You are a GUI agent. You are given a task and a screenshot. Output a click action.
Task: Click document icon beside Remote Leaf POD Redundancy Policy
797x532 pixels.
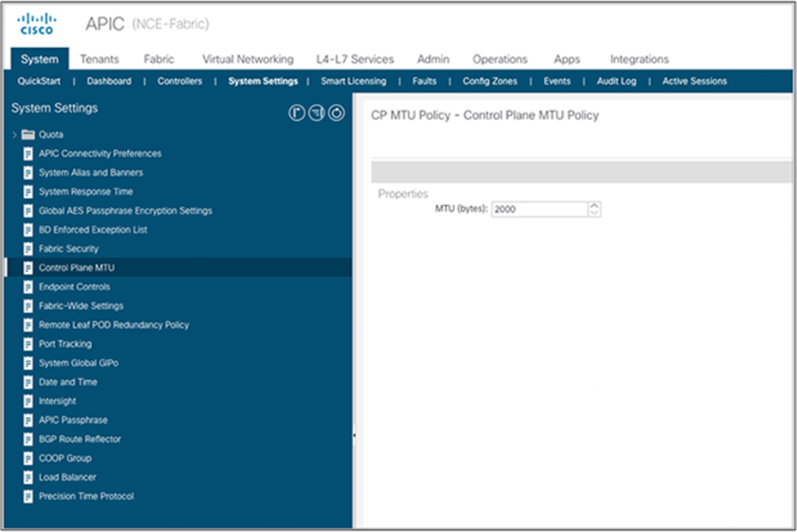28,325
